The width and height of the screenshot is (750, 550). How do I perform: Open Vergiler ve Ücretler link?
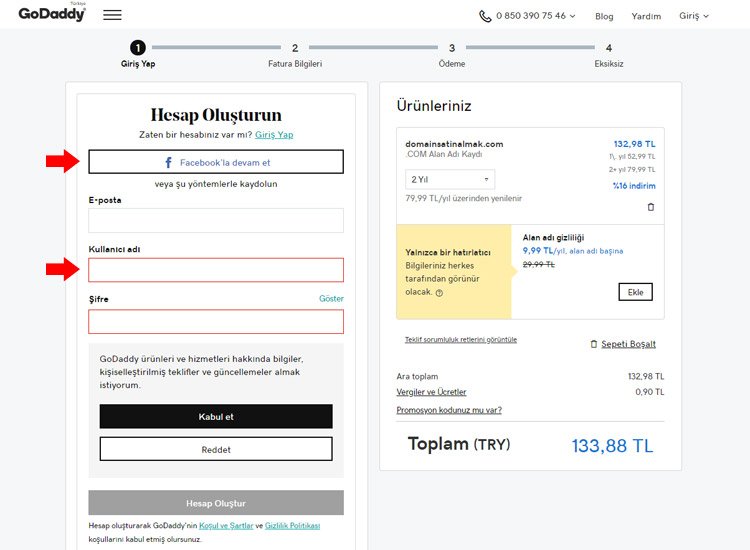(431, 392)
